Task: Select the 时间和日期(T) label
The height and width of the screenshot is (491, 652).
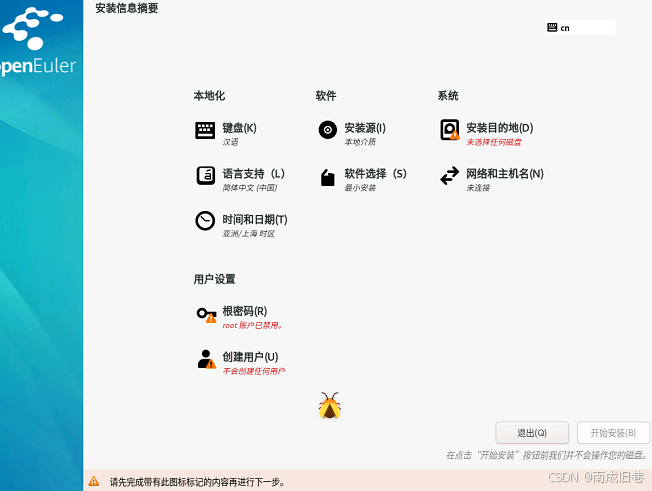Action: coord(254,219)
